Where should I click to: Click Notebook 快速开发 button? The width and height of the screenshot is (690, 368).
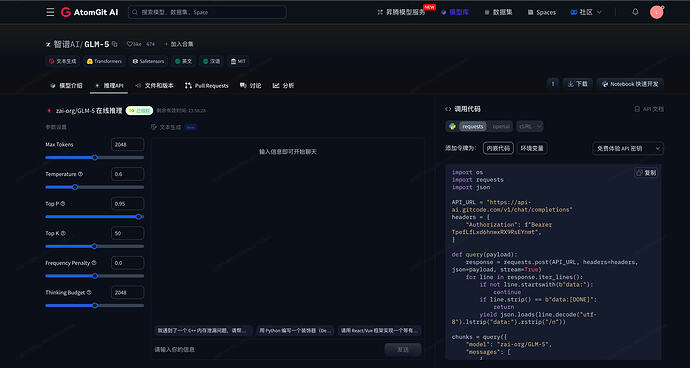[x=630, y=84]
